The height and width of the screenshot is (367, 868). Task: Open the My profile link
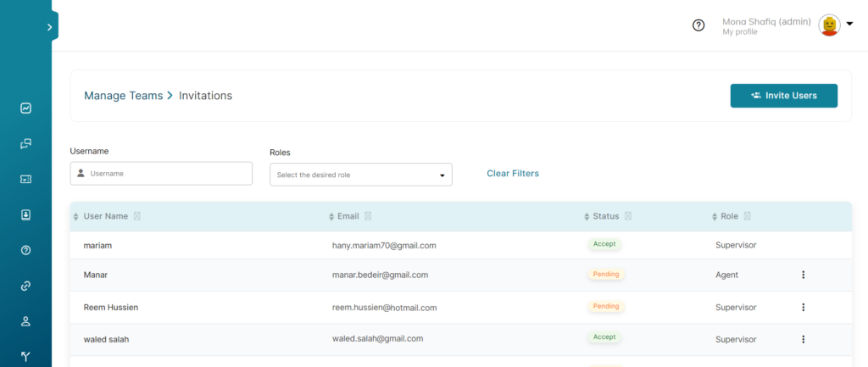(739, 32)
